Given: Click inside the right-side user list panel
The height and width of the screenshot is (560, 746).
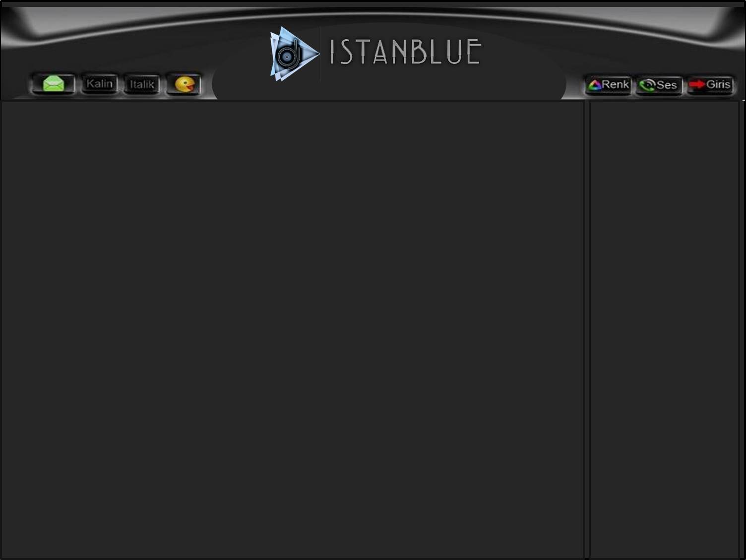Looking at the screenshot, I should (664, 330).
